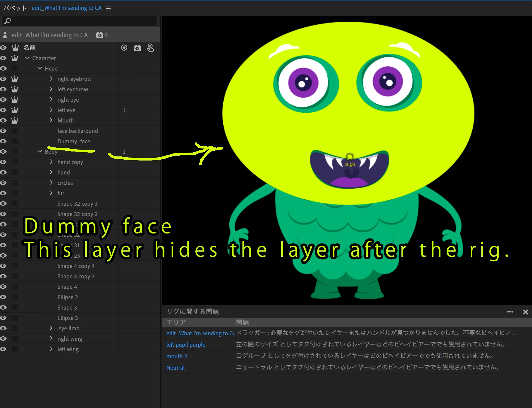Open the mouth 2 issue link
The height and width of the screenshot is (408, 532).
[x=177, y=356]
